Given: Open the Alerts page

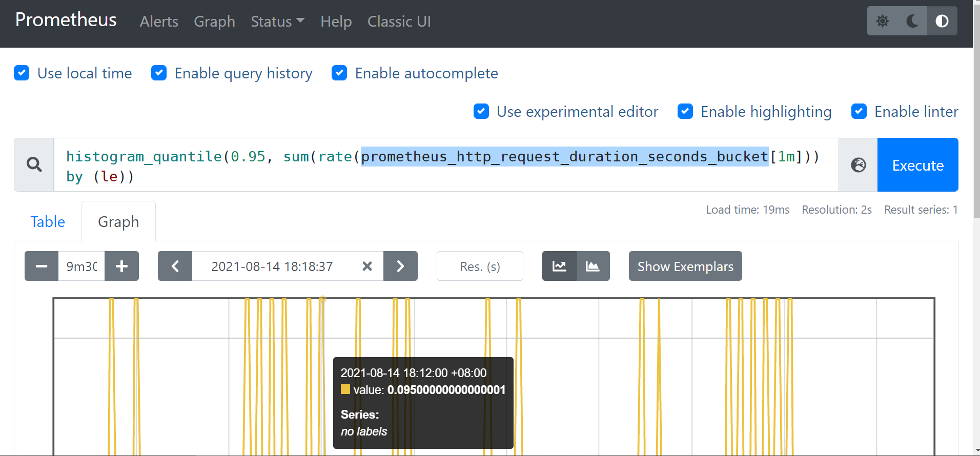Looking at the screenshot, I should point(159,22).
